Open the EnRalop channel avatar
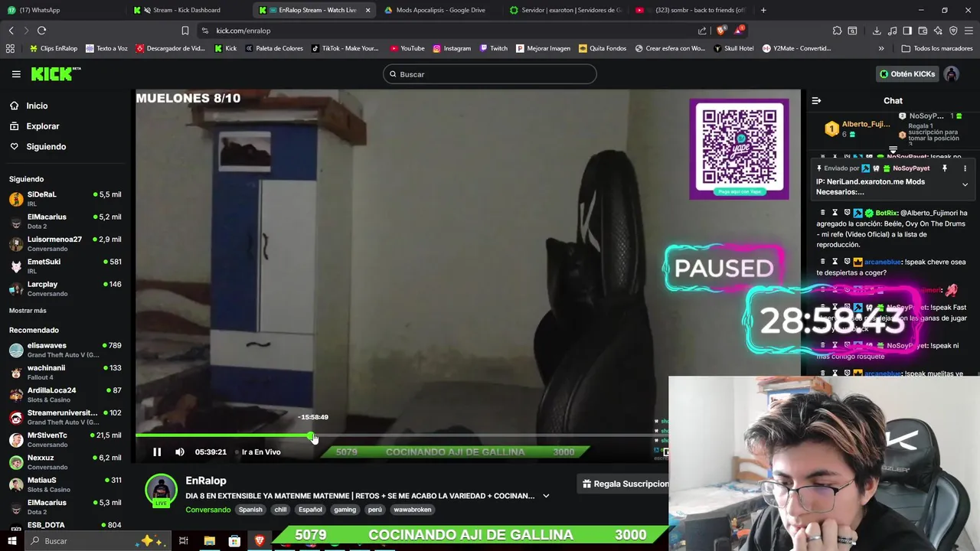 coord(161,491)
